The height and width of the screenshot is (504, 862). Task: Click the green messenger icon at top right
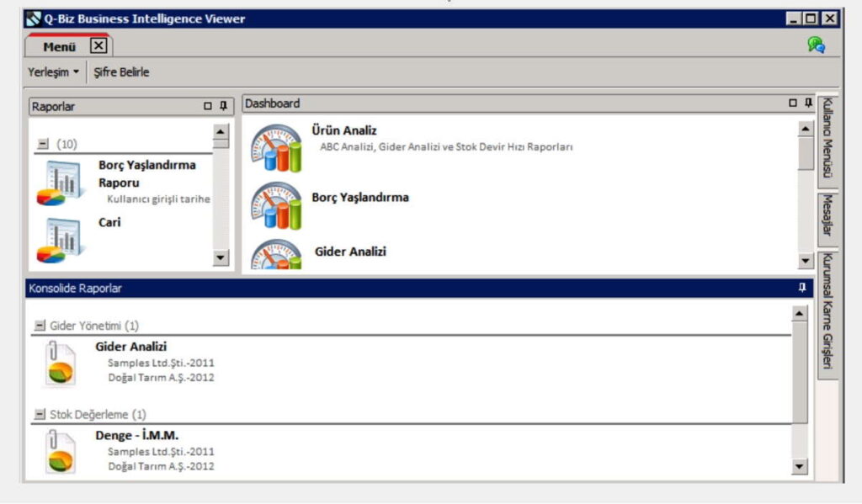click(816, 45)
